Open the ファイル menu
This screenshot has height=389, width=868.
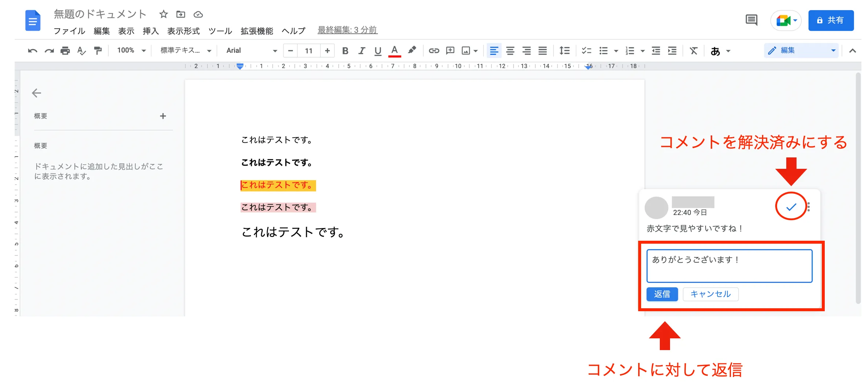pyautogui.click(x=69, y=31)
